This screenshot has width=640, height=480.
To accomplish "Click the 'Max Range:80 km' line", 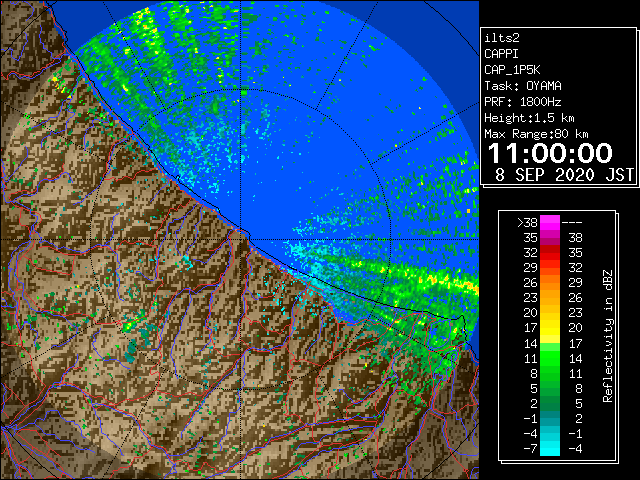I will coord(536,134).
